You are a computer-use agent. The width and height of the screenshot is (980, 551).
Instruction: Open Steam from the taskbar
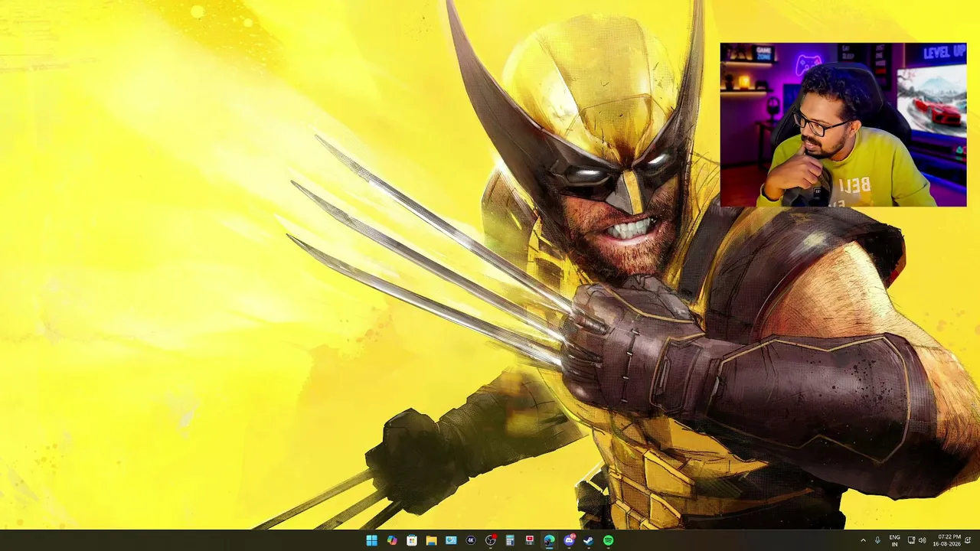(x=588, y=540)
